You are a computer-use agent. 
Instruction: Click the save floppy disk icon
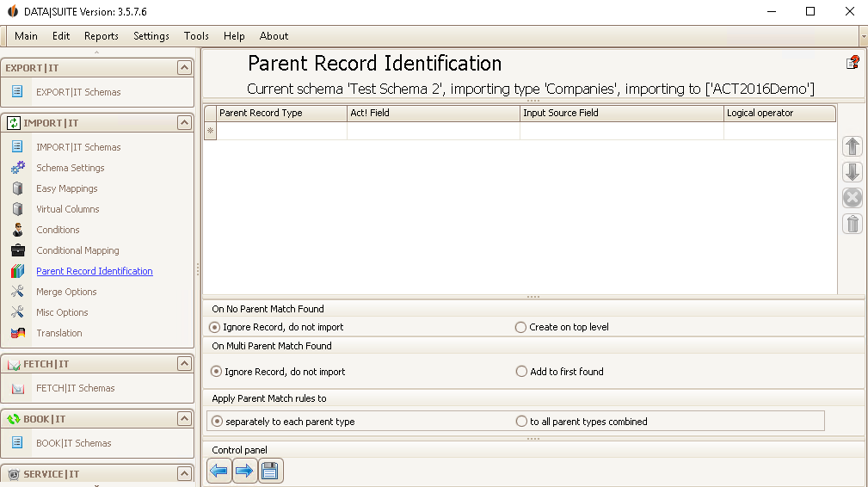tap(270, 471)
